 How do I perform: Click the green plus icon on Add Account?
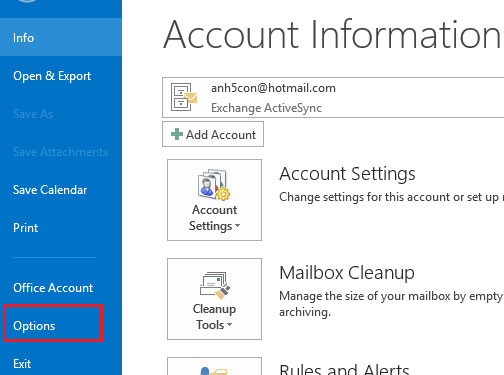coord(177,134)
